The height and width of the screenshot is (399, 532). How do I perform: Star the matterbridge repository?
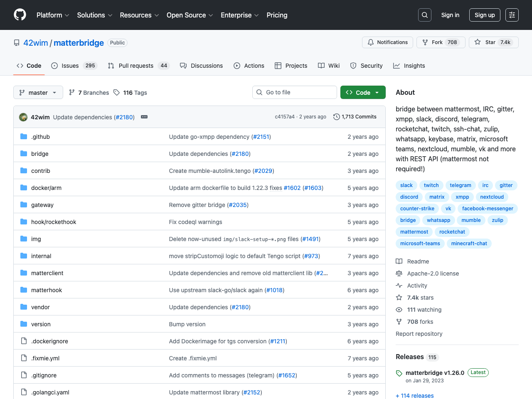pyautogui.click(x=493, y=42)
